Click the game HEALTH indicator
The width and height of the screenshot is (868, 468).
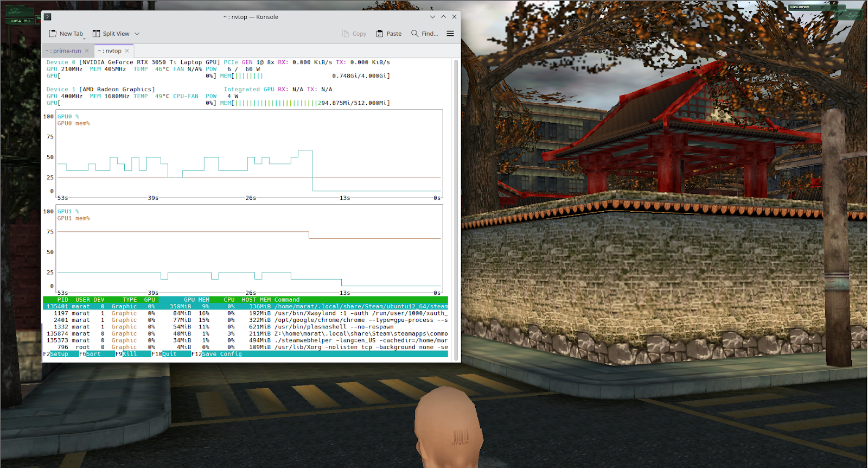[x=21, y=16]
